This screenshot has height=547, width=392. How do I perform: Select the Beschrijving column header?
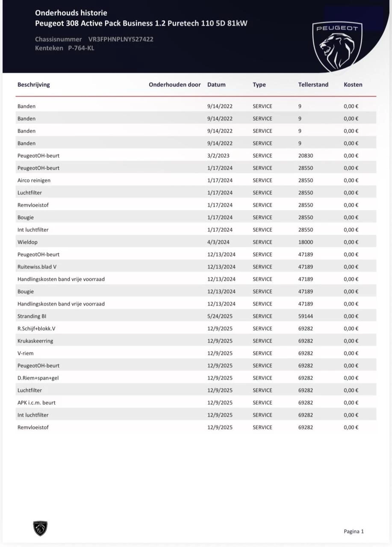[x=34, y=85]
